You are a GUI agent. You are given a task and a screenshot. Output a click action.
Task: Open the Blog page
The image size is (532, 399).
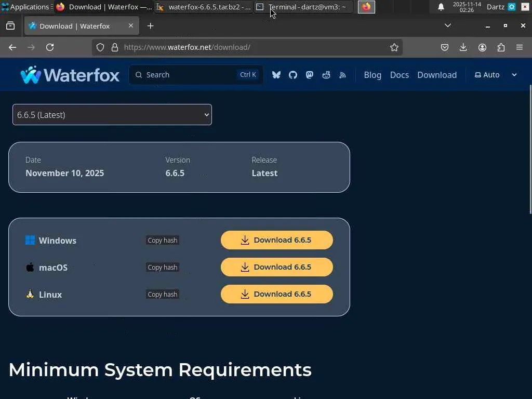[373, 75]
